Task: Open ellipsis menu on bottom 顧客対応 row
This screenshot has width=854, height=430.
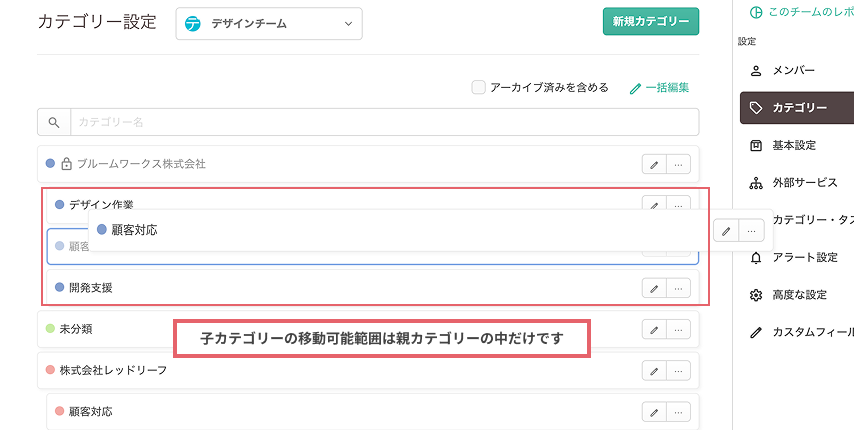Action: coord(679,412)
